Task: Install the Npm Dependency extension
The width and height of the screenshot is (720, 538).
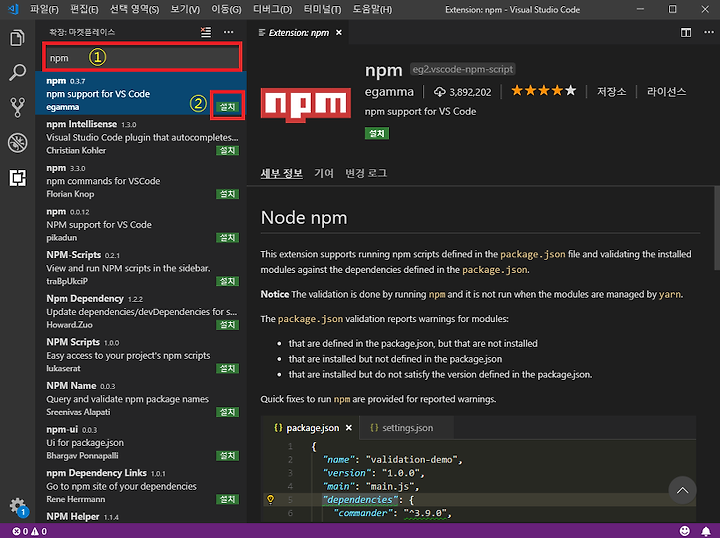Action: 227,325
